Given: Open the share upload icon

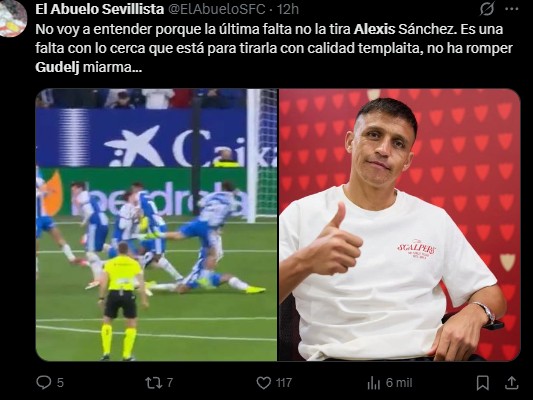Looking at the screenshot, I should click(x=512, y=383).
